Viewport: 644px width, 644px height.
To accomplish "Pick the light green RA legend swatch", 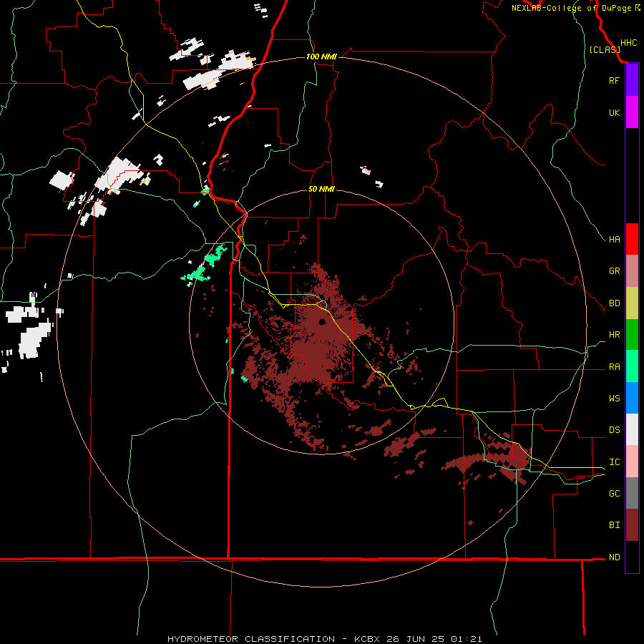I will click(632, 366).
